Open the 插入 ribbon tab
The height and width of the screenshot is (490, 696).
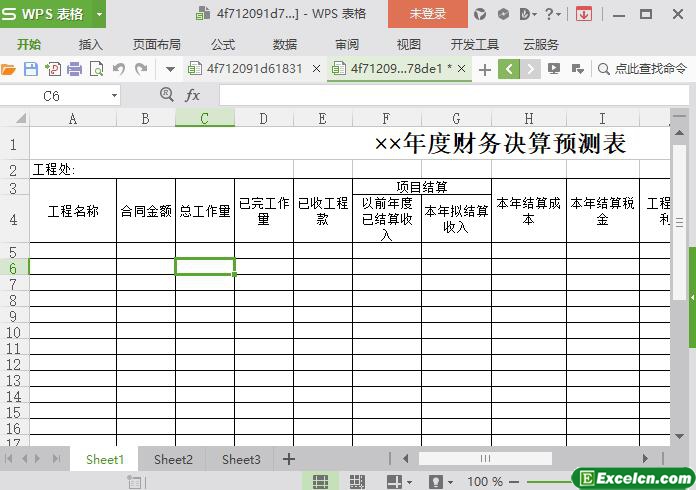91,45
